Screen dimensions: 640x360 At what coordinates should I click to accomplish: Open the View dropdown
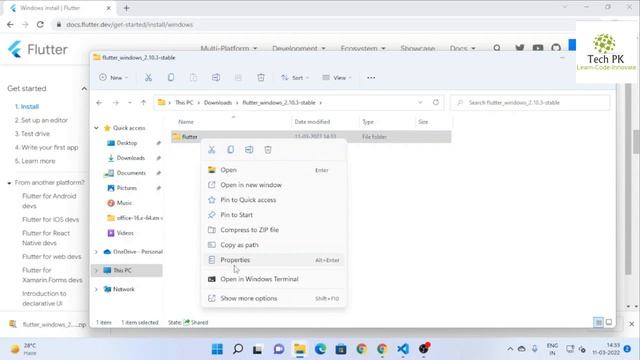pyautogui.click(x=337, y=78)
